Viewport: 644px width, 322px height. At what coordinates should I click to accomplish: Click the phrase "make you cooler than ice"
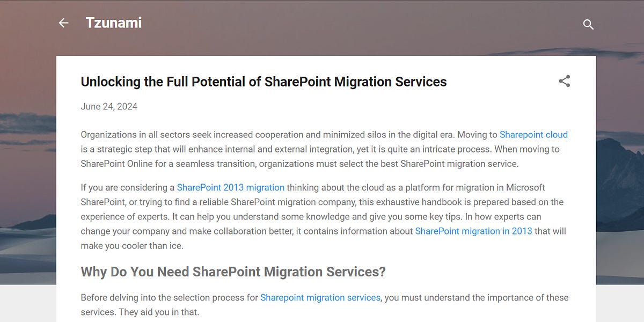tap(130, 245)
